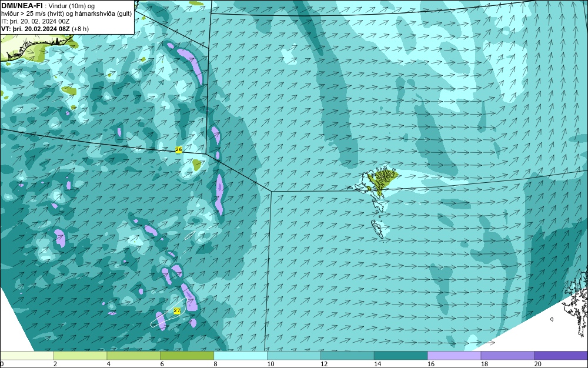Select the 10-12 m/s aqua legend swatch
Image resolution: width=588 pixels, height=368 pixels.
(x=294, y=355)
